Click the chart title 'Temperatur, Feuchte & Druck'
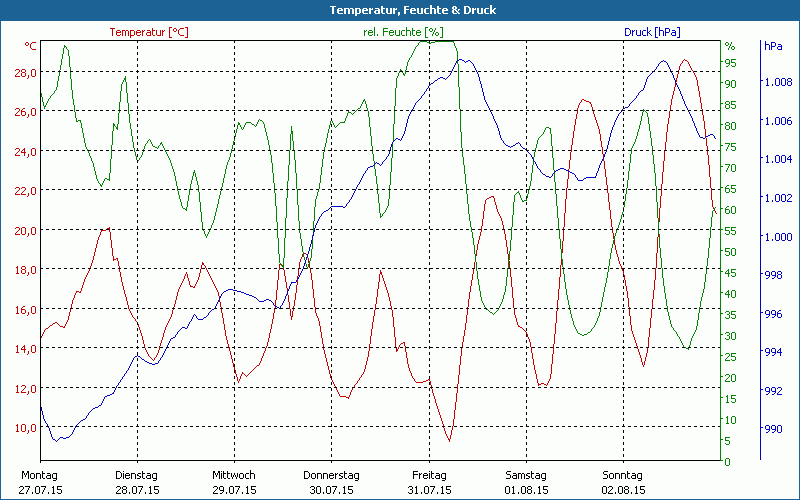This screenshot has height=500, width=800. 400,10
